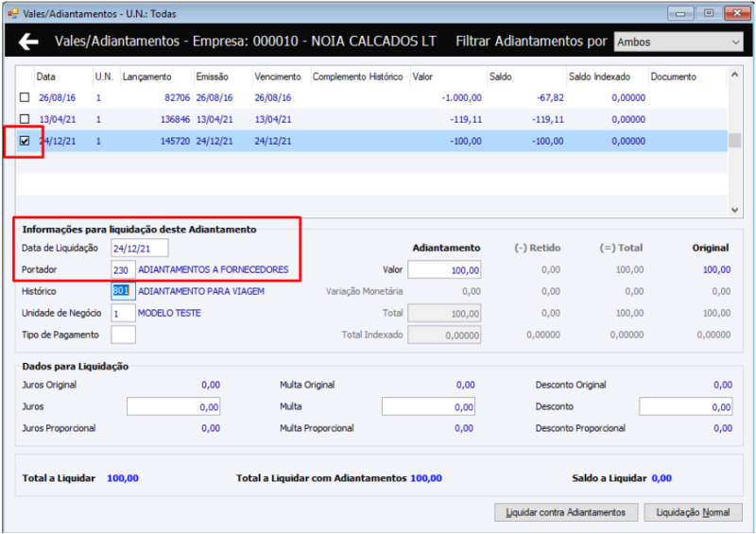
Task: Maximize the Vales/Adiantamentos window
Action: click(708, 13)
